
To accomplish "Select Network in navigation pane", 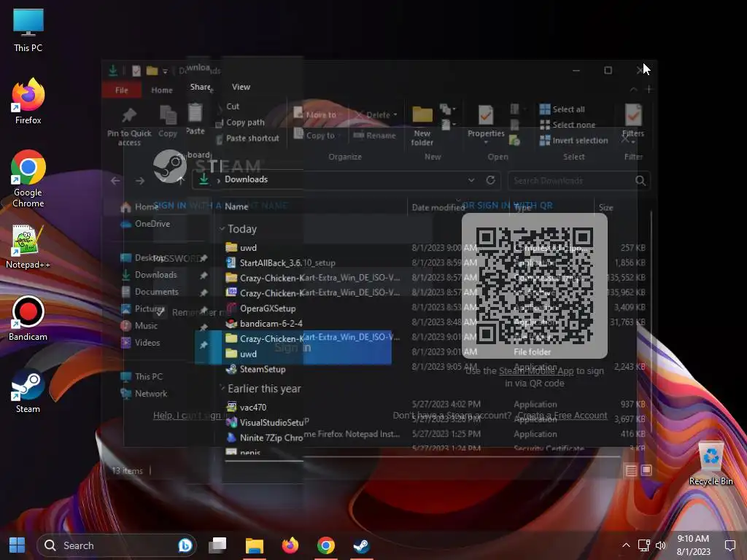I will click(144, 394).
